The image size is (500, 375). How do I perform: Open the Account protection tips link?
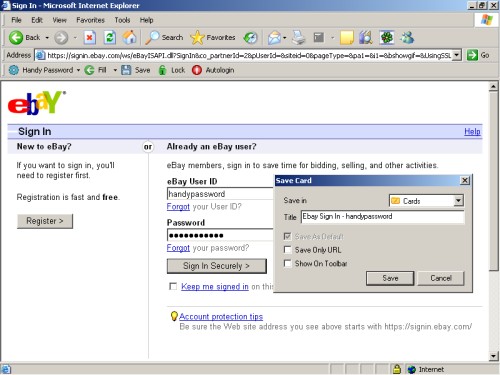pyautogui.click(x=221, y=316)
